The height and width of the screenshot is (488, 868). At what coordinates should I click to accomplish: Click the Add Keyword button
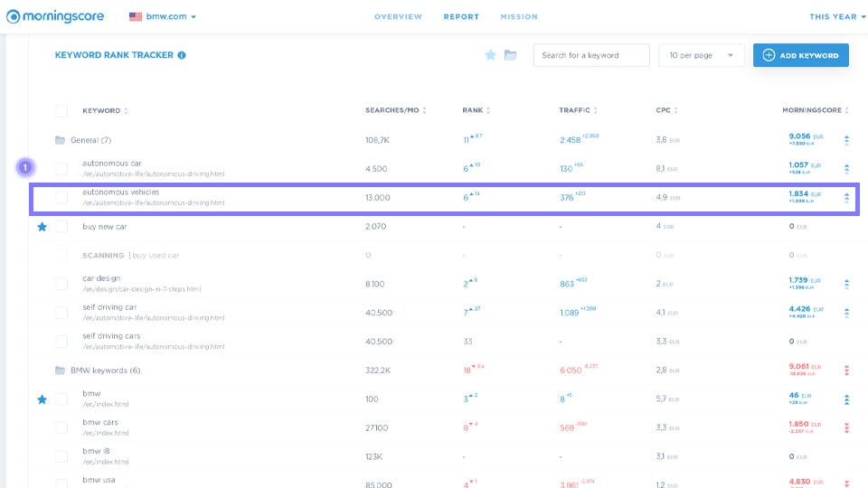[x=800, y=55]
